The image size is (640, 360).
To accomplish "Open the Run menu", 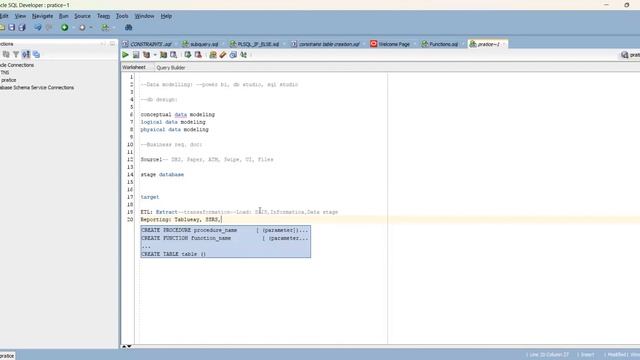I will tap(64, 16).
